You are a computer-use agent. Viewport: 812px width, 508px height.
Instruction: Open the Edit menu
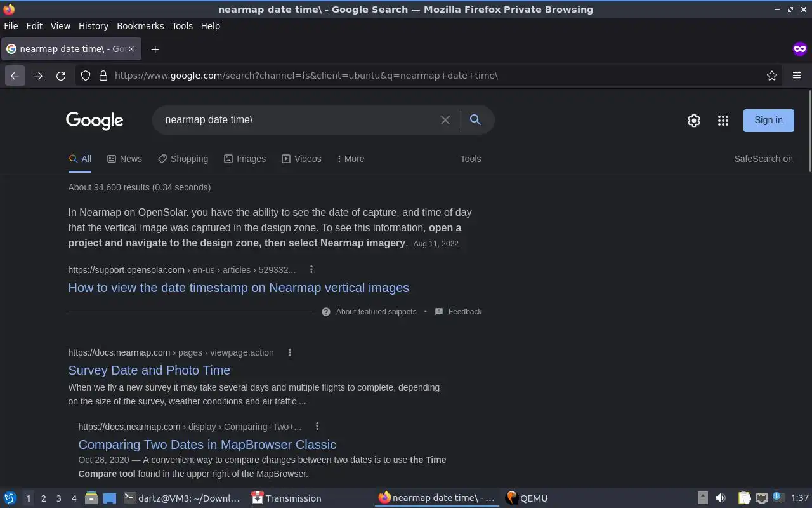34,26
